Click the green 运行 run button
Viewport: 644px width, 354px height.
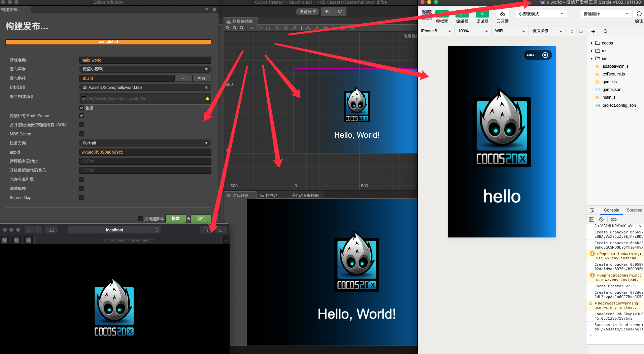[x=201, y=219]
